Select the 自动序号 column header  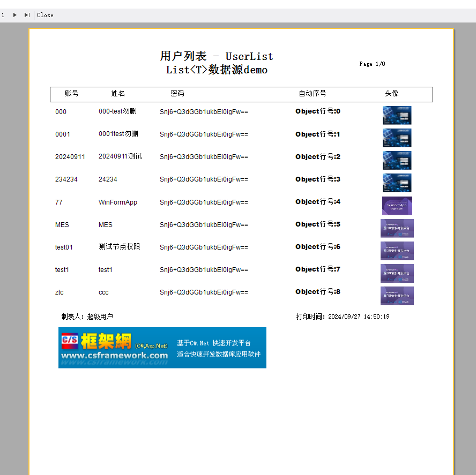(313, 93)
